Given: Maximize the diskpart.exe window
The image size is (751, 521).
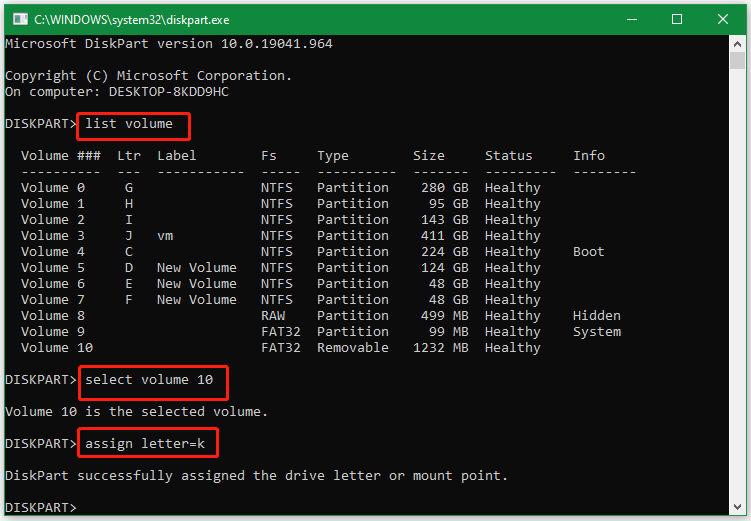Looking at the screenshot, I should (x=677, y=19).
